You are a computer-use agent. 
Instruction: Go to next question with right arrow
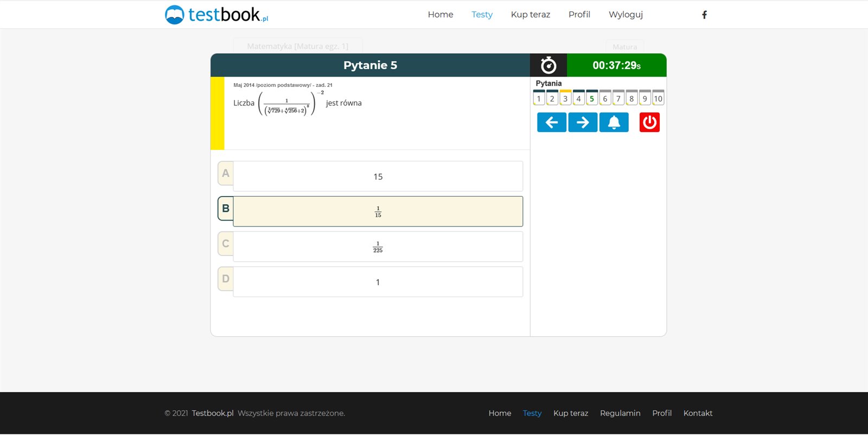(583, 123)
